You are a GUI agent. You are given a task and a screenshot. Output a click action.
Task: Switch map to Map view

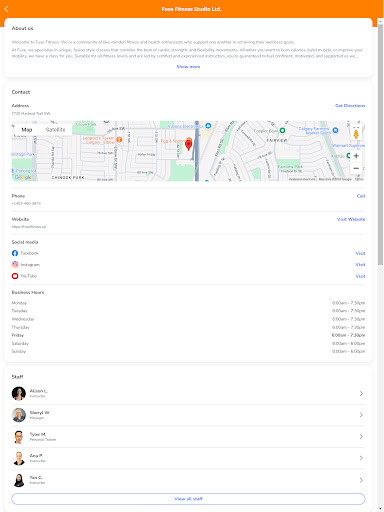(x=27, y=130)
